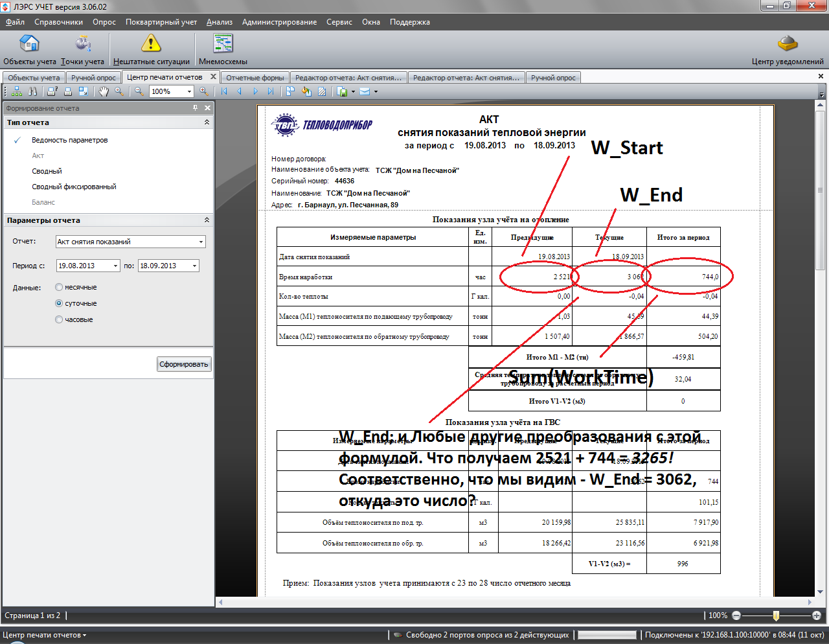This screenshot has height=644, width=829.
Task: Click export document save icon
Action: (x=342, y=91)
